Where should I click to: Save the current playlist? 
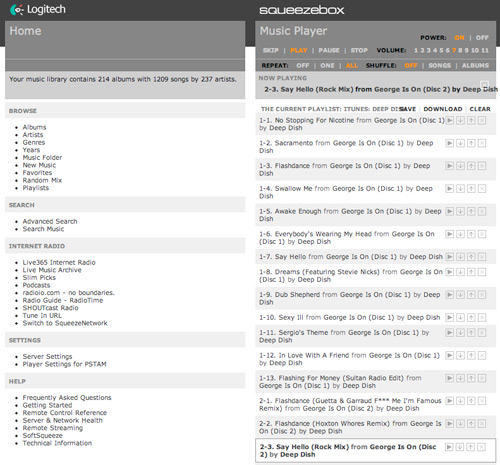(x=407, y=109)
